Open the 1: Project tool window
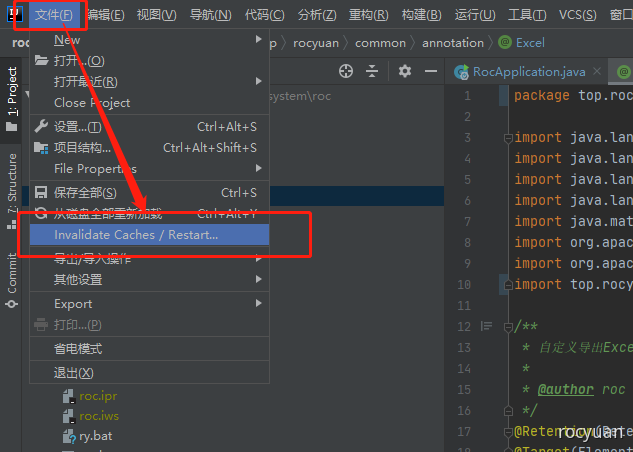The height and width of the screenshot is (452, 633). click(12, 99)
